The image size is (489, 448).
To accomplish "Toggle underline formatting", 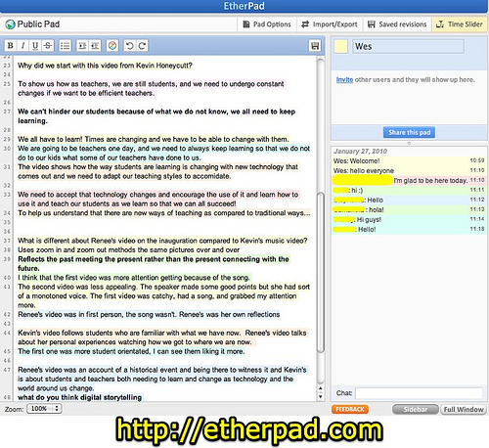I will click(35, 46).
